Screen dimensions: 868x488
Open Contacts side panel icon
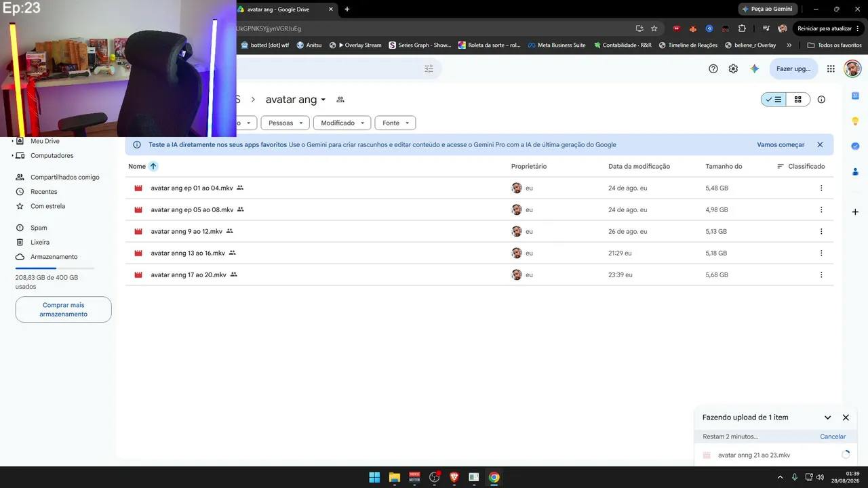pyautogui.click(x=855, y=171)
